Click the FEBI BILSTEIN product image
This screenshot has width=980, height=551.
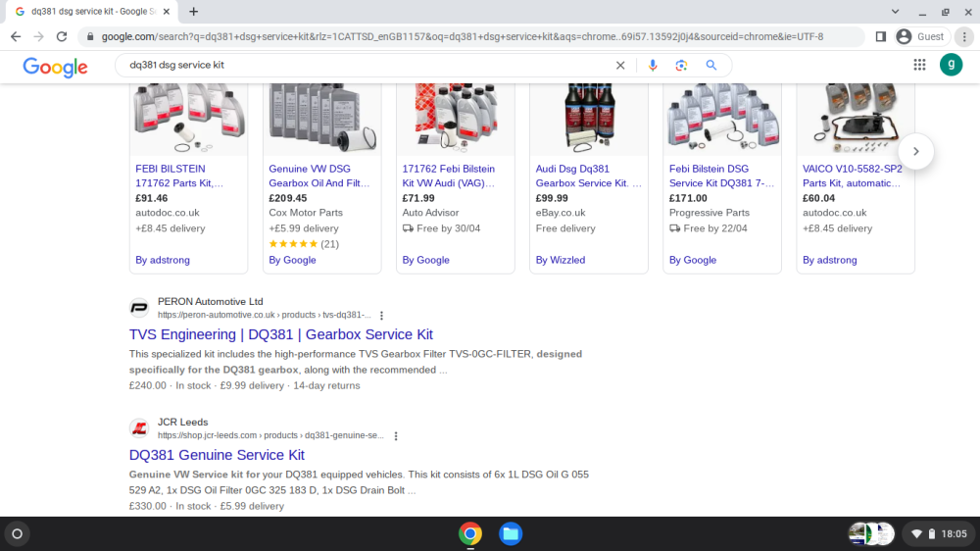tap(189, 119)
